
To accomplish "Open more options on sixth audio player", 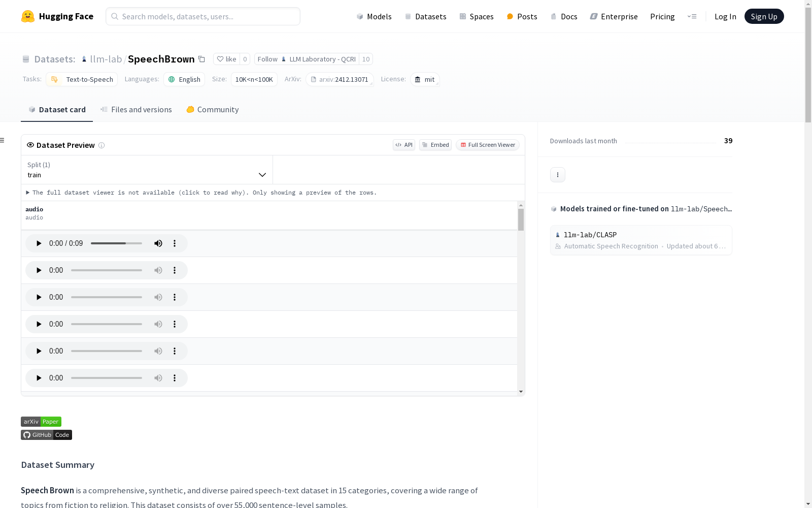I will [x=175, y=378].
